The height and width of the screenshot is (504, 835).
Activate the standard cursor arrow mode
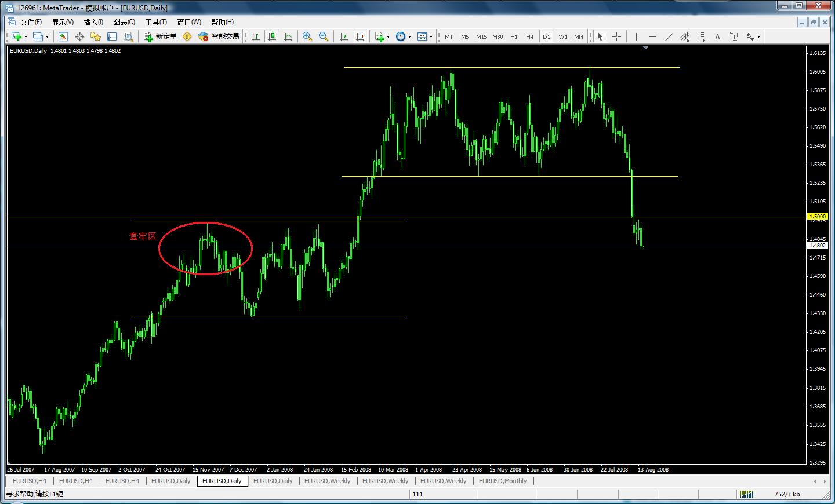pos(600,36)
